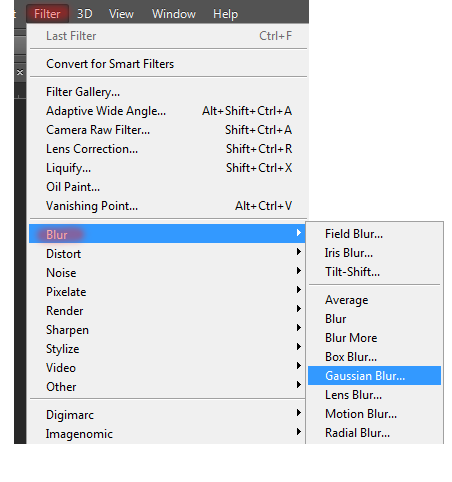Expand the Sharpen submenu

[x=167, y=330]
